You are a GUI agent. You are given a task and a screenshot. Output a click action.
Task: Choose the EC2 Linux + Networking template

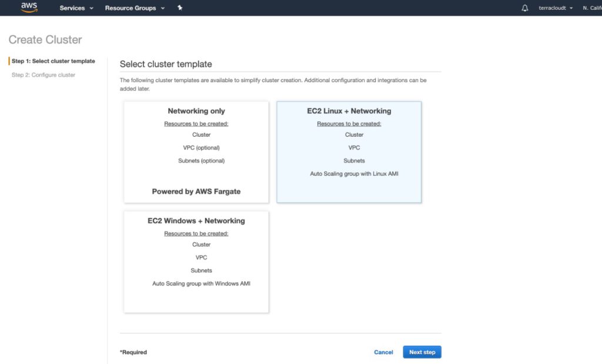(349, 152)
